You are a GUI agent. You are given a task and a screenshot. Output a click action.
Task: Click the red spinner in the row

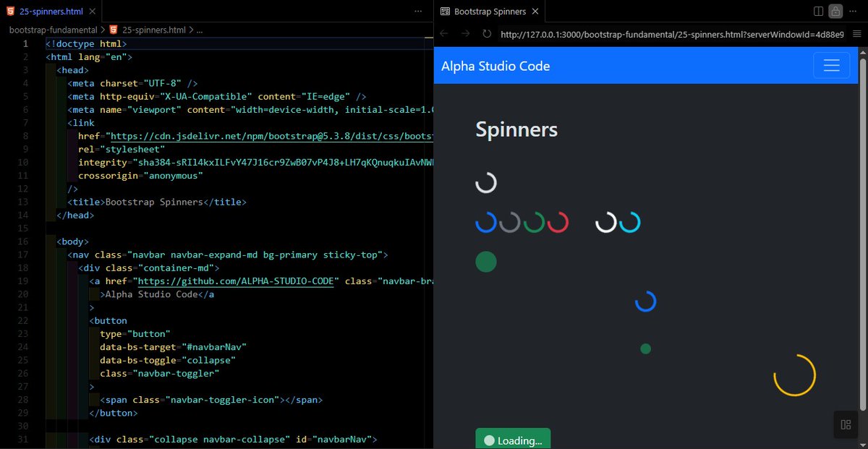pos(558,222)
